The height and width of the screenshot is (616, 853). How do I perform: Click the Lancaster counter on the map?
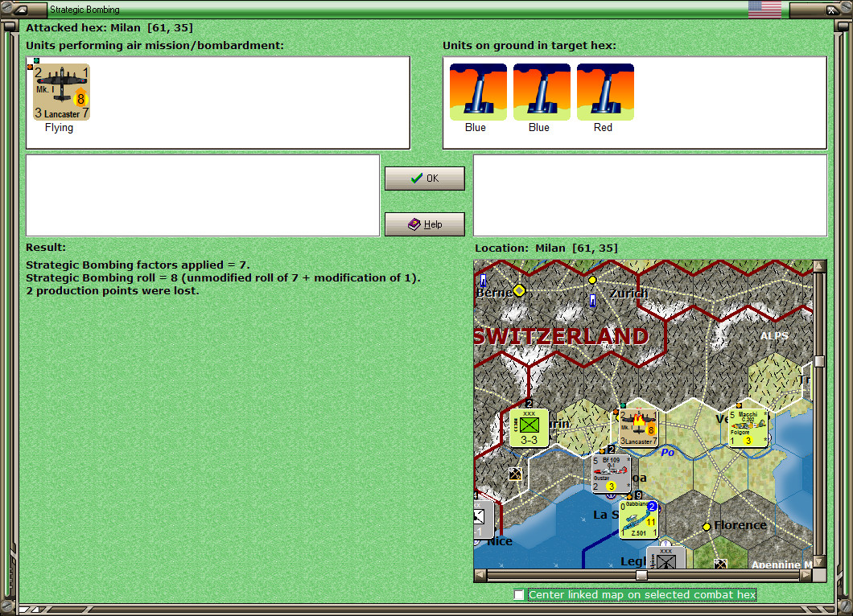point(638,428)
